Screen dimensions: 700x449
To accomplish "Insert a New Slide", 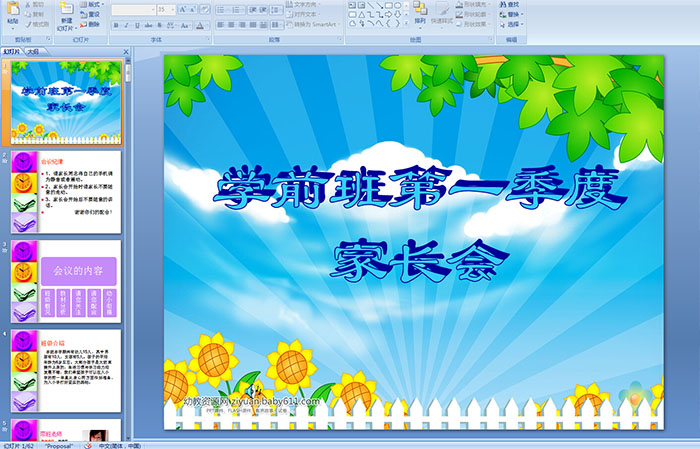I will click(x=66, y=16).
